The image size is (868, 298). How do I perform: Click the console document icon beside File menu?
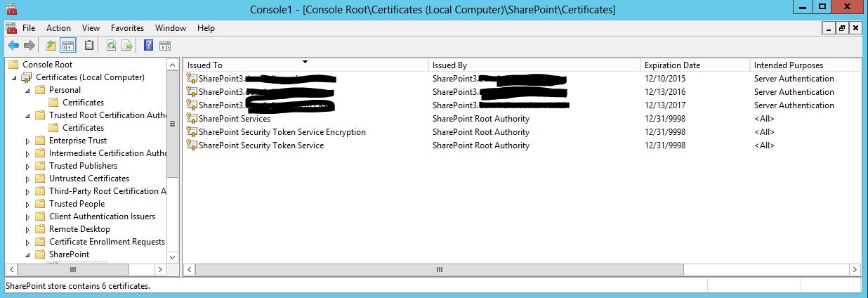[x=11, y=28]
